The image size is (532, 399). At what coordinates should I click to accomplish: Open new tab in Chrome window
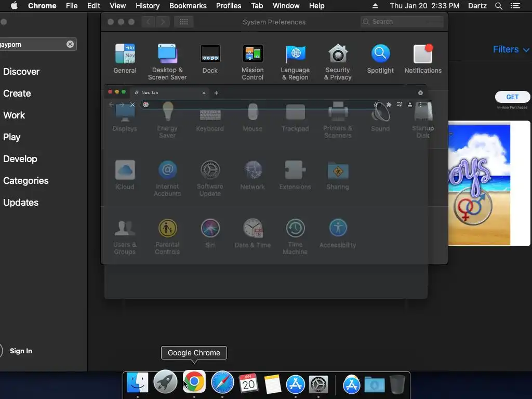coord(216,93)
